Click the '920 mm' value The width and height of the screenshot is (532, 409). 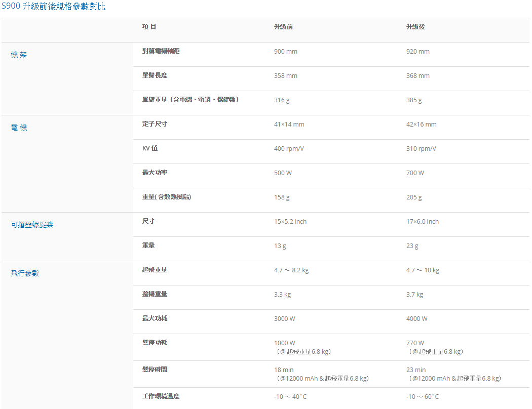(418, 52)
